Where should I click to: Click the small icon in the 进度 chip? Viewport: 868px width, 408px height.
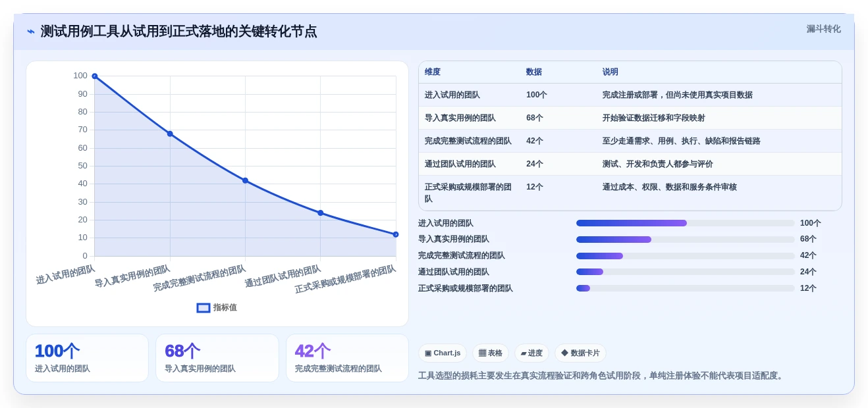(x=524, y=353)
